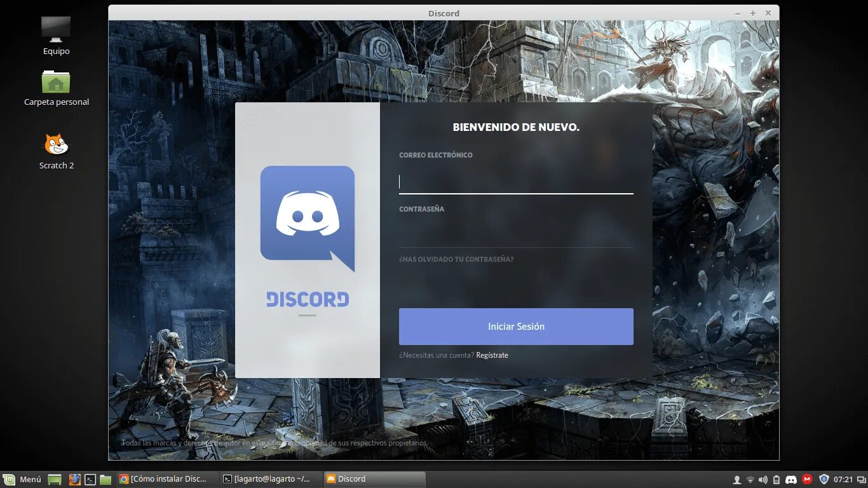The image size is (868, 488).
Task: Click the large Discord logo icon
Action: pos(308,219)
